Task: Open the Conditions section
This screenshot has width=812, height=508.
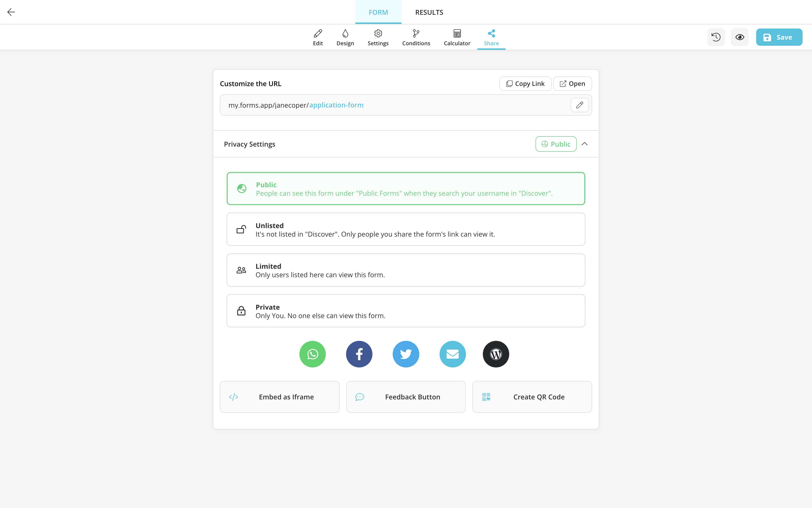Action: (416, 37)
